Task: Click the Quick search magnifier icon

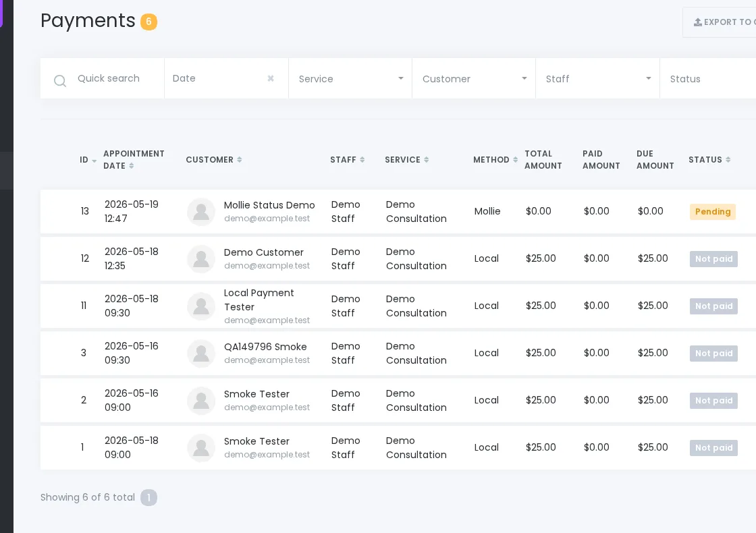Action: pyautogui.click(x=60, y=80)
